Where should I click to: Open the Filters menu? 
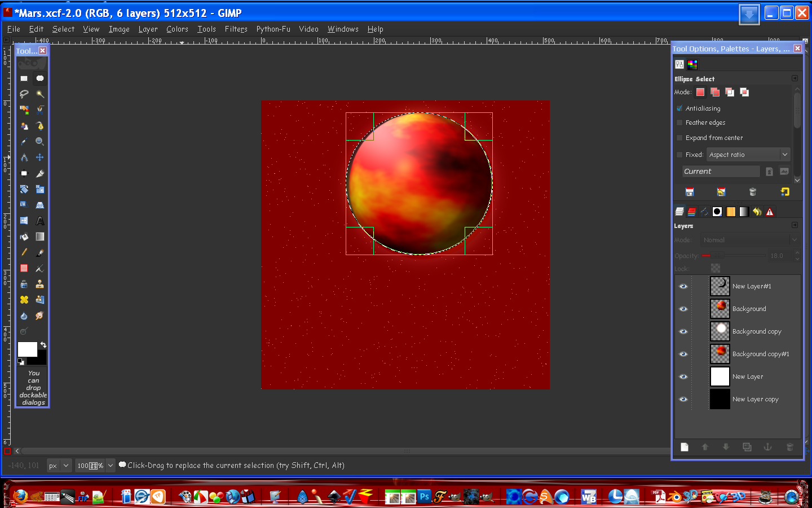236,29
